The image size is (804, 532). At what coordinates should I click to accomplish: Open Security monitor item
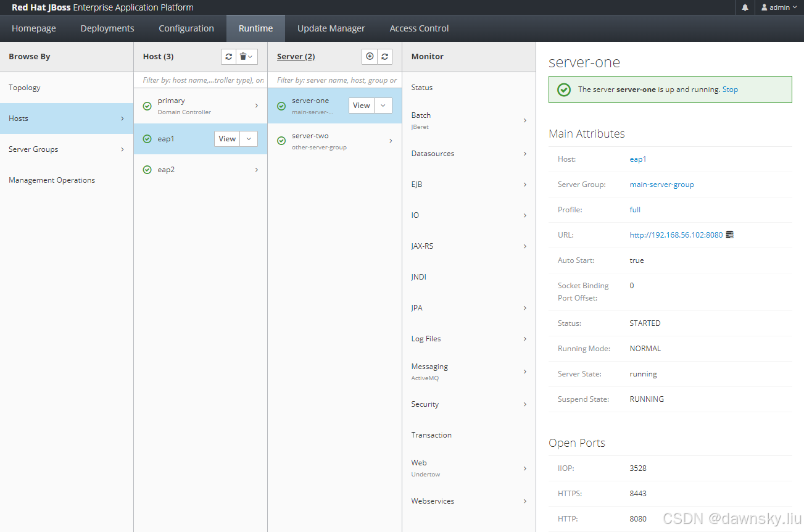pos(469,404)
